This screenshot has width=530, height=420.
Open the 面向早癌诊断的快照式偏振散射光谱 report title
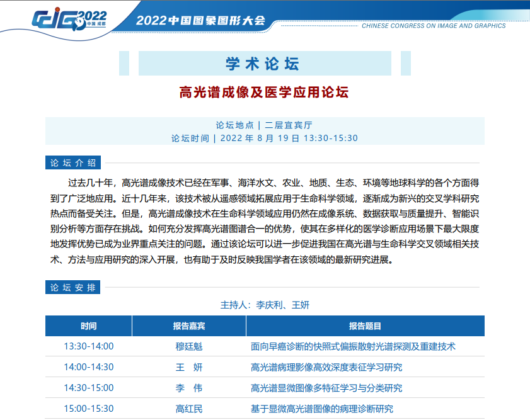tap(353, 346)
